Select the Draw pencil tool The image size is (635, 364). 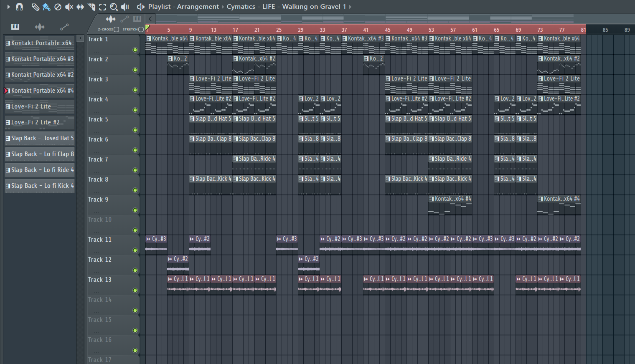[x=36, y=7]
